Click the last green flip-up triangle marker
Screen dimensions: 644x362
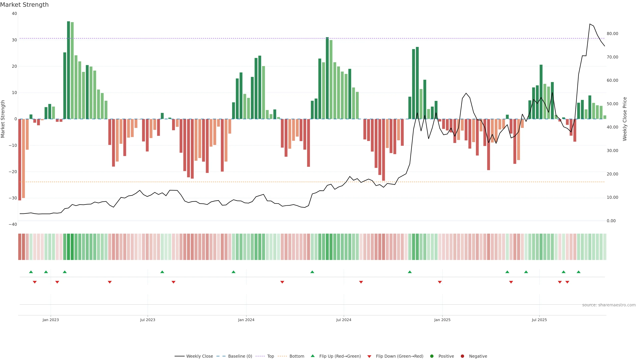578,272
